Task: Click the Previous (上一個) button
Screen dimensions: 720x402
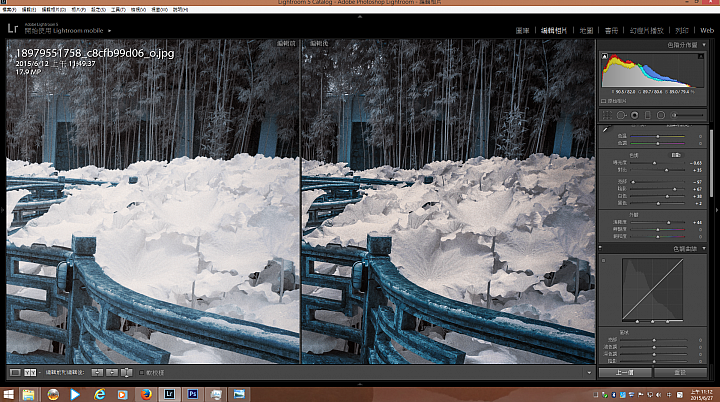Action: click(624, 373)
